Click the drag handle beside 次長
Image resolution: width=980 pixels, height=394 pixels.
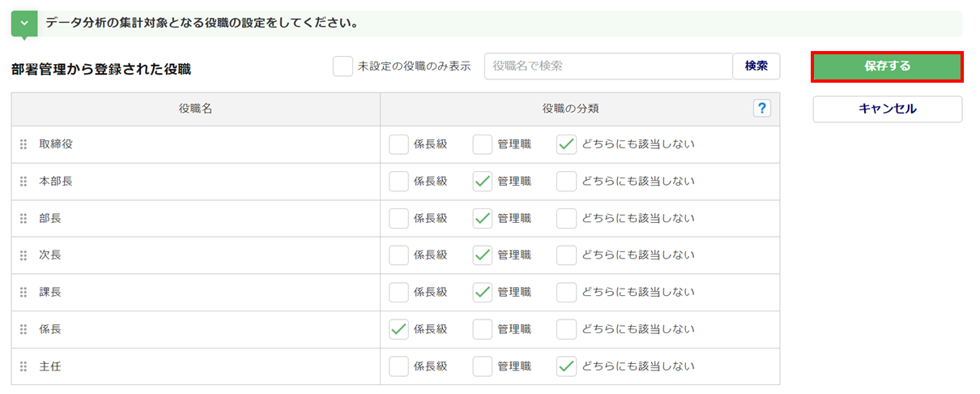pos(23,255)
